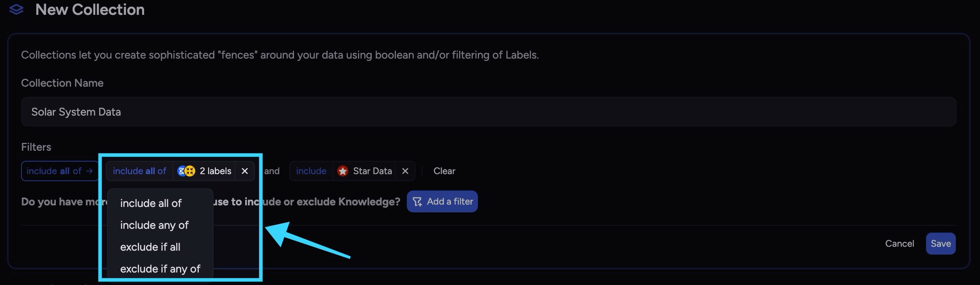Remove the Star Data filter with its X
This screenshot has height=285, width=980.
[x=405, y=171]
